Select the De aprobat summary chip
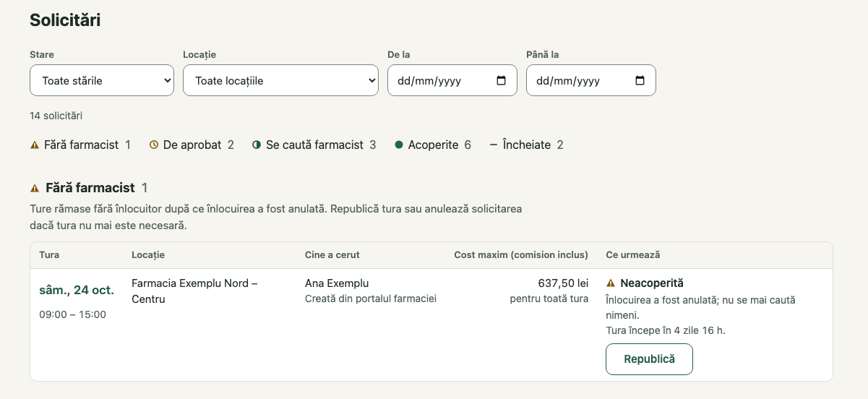The height and width of the screenshot is (399, 868). pos(192,145)
